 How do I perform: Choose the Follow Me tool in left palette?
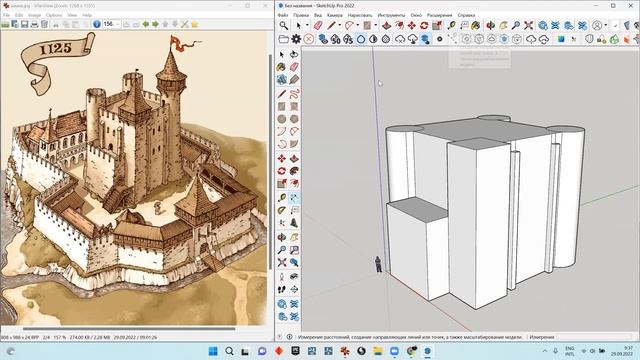click(294, 171)
